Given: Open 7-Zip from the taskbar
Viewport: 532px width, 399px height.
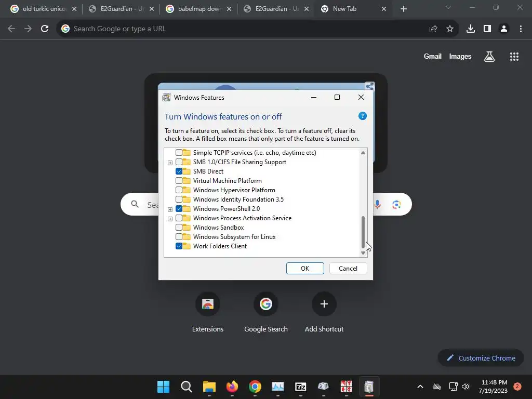Looking at the screenshot, I should click(x=301, y=387).
